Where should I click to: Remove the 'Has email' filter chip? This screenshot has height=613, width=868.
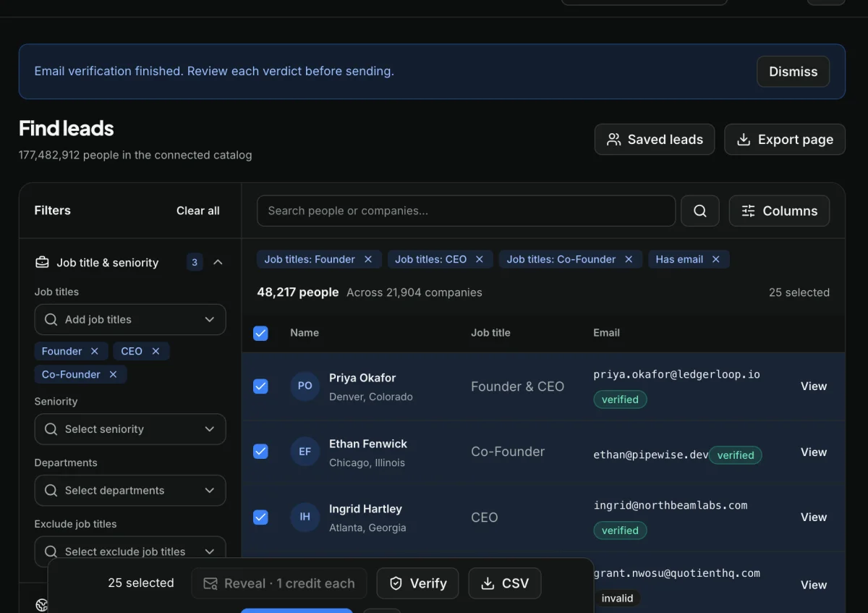tap(716, 259)
